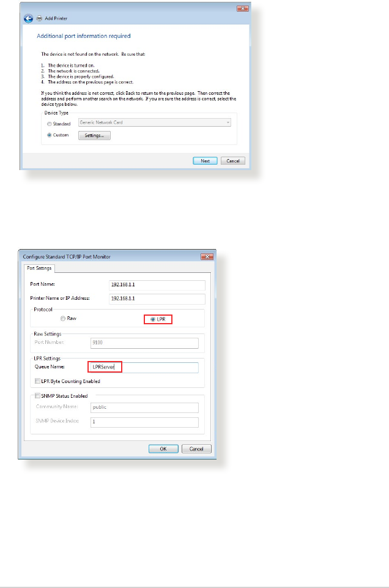Cancel the Add Printer wizard

click(x=232, y=161)
